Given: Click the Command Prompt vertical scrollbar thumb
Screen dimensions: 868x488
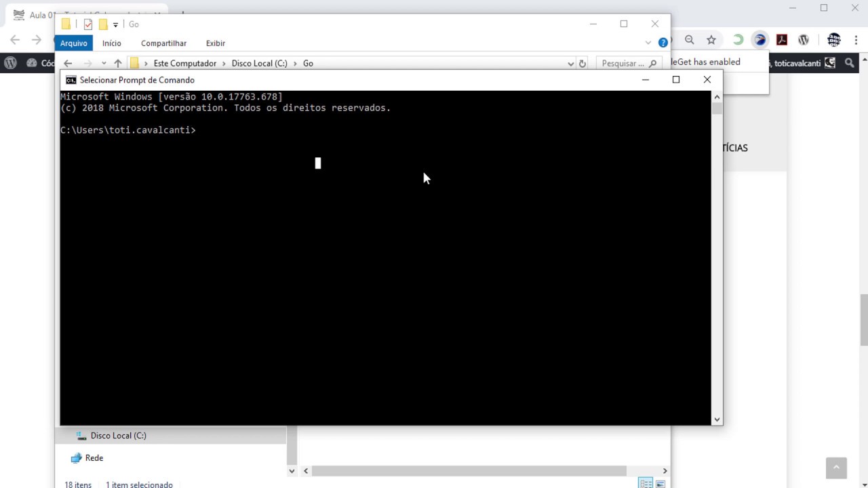Looking at the screenshot, I should tap(717, 108).
